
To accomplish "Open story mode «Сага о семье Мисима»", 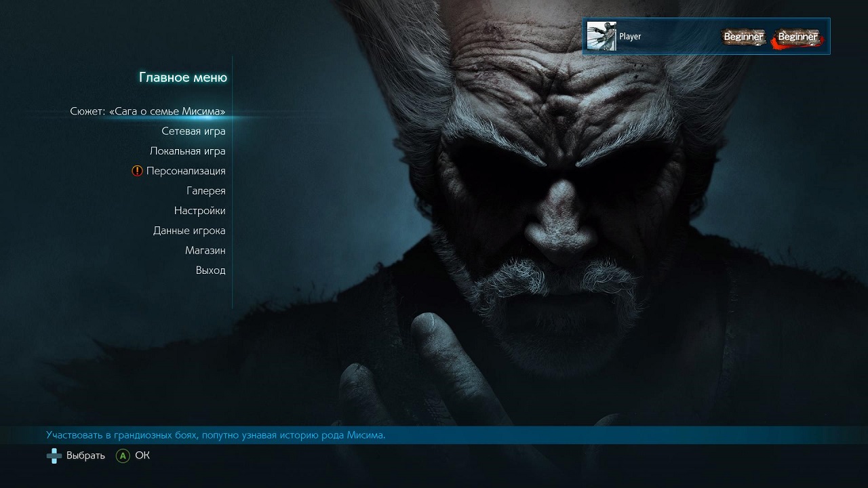I will coord(148,111).
